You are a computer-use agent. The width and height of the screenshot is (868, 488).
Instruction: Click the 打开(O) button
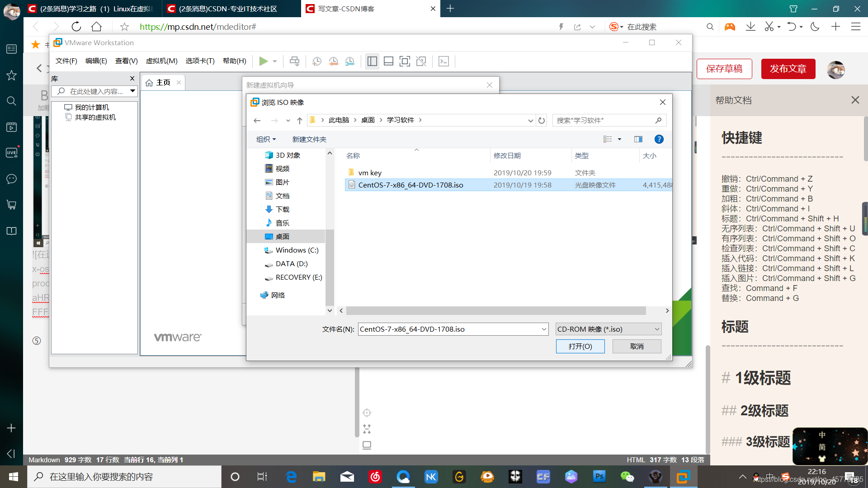click(x=580, y=346)
